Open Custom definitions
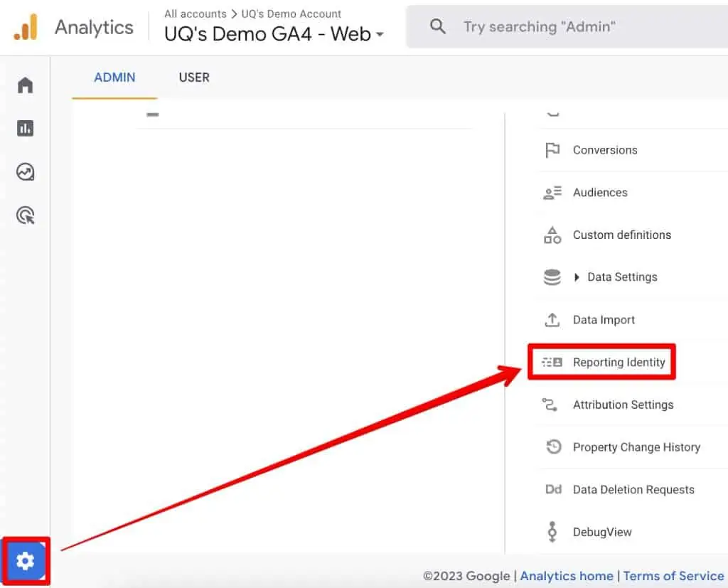The width and height of the screenshot is (728, 588). [622, 235]
